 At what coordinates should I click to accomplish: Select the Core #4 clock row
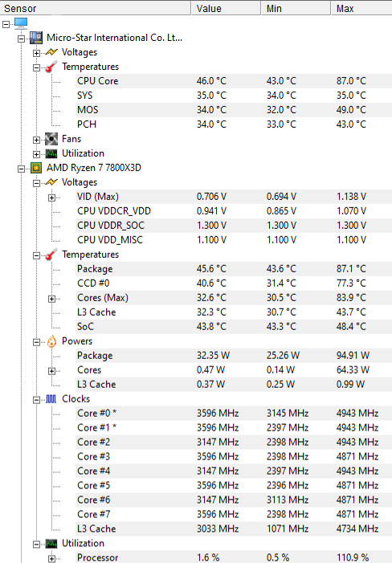tap(234, 471)
